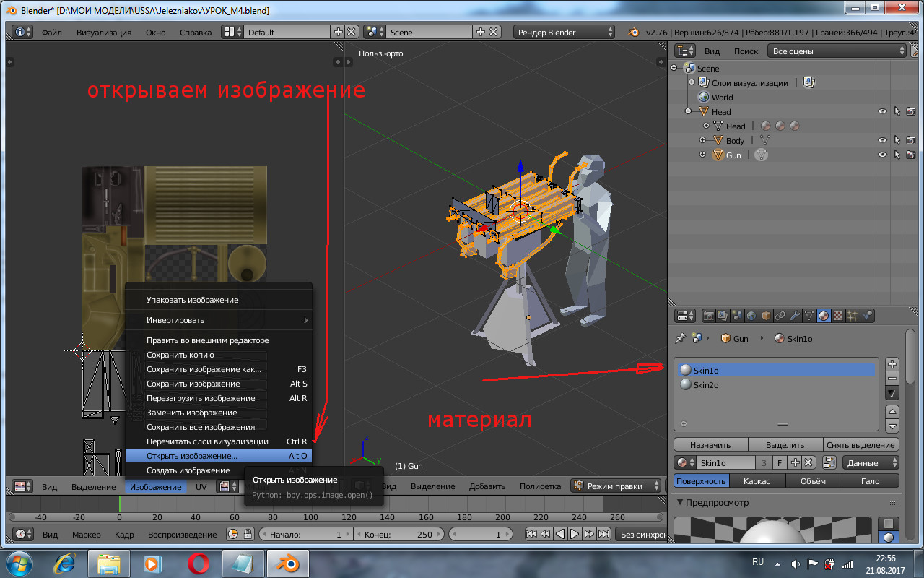Image resolution: width=924 pixels, height=578 pixels.
Task: Play the timeline animation forward
Action: 575,535
